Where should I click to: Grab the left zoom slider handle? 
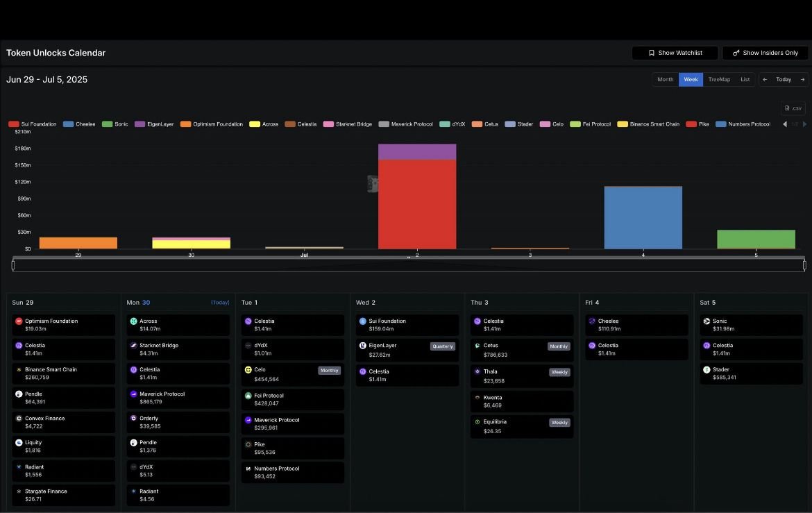pos(13,265)
